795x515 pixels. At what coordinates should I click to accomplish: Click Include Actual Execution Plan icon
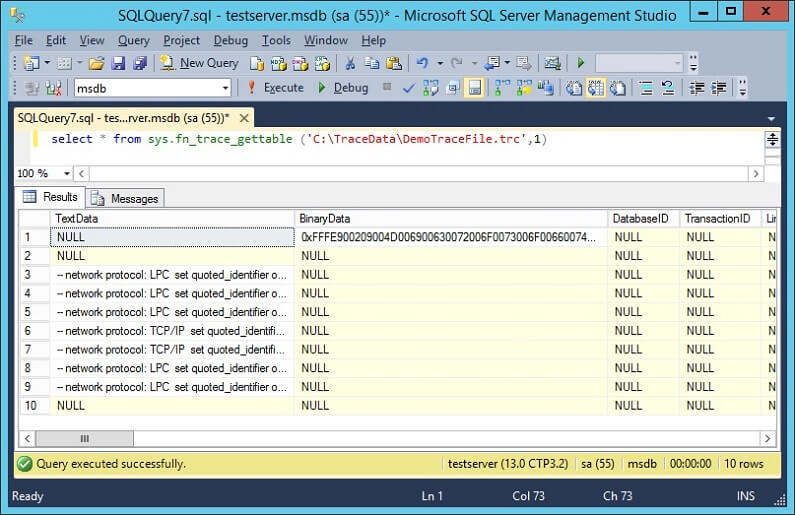[x=501, y=88]
